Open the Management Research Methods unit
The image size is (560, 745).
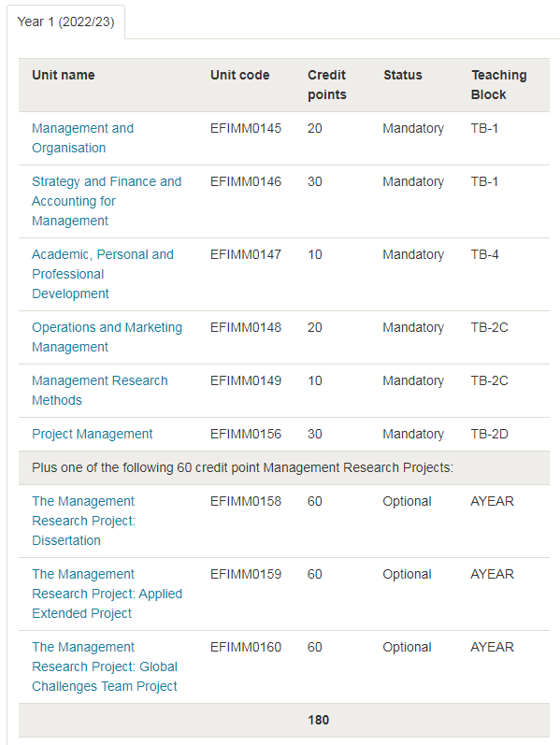click(100, 391)
